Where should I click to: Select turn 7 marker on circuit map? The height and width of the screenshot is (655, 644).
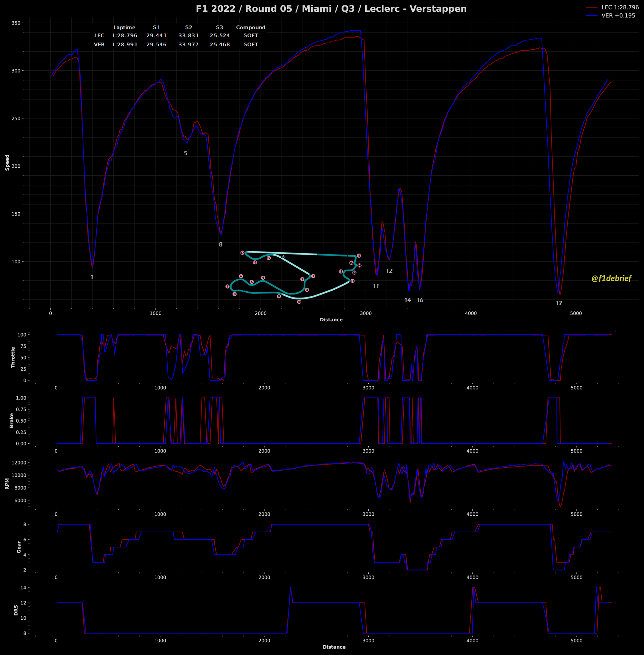point(227,286)
